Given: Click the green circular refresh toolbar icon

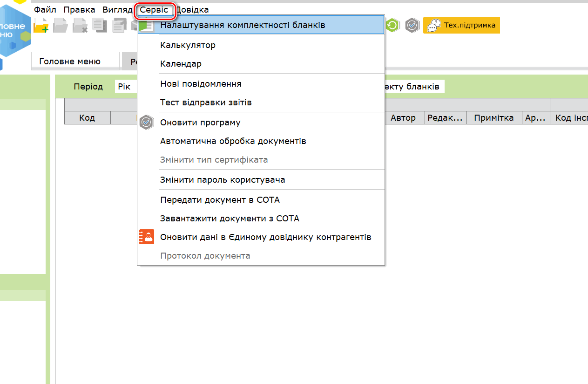Looking at the screenshot, I should 392,25.
